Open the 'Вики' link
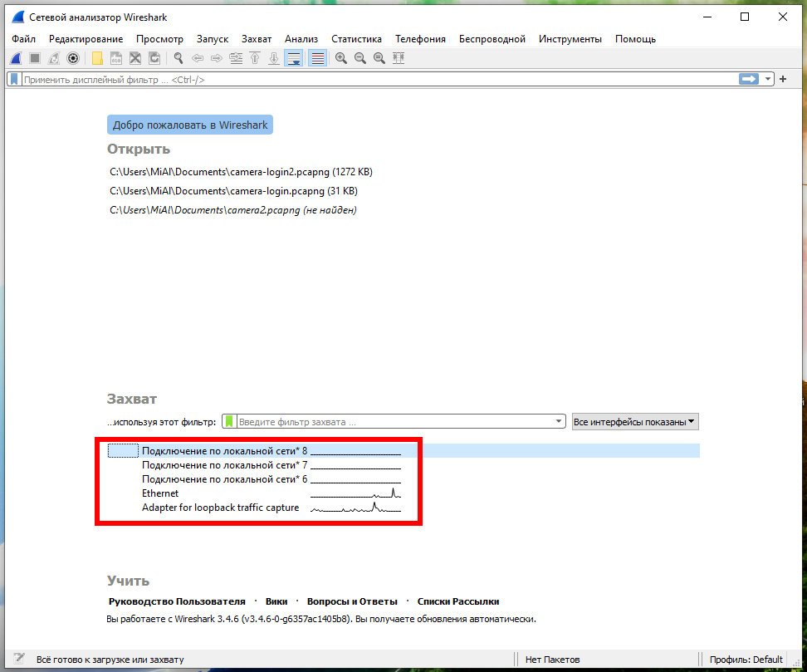The width and height of the screenshot is (807, 672). click(276, 601)
